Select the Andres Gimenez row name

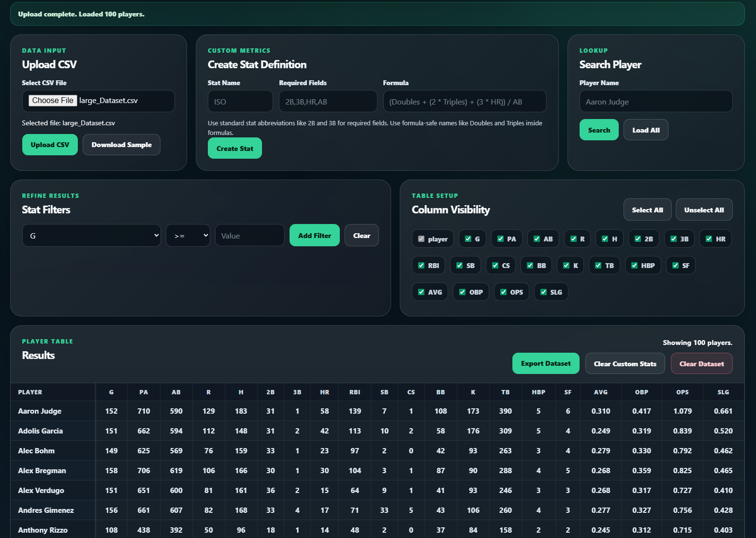point(46,510)
